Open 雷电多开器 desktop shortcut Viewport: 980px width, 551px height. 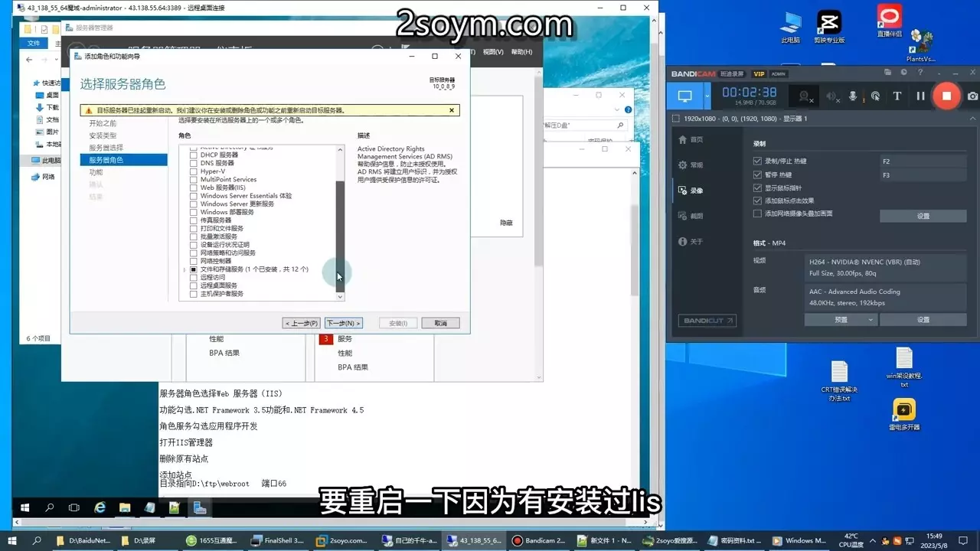pos(904,416)
